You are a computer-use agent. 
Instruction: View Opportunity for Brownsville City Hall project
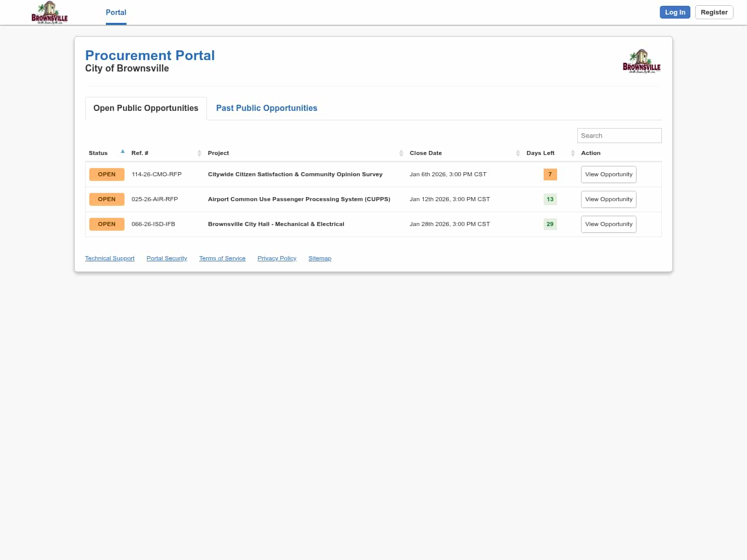coord(608,224)
